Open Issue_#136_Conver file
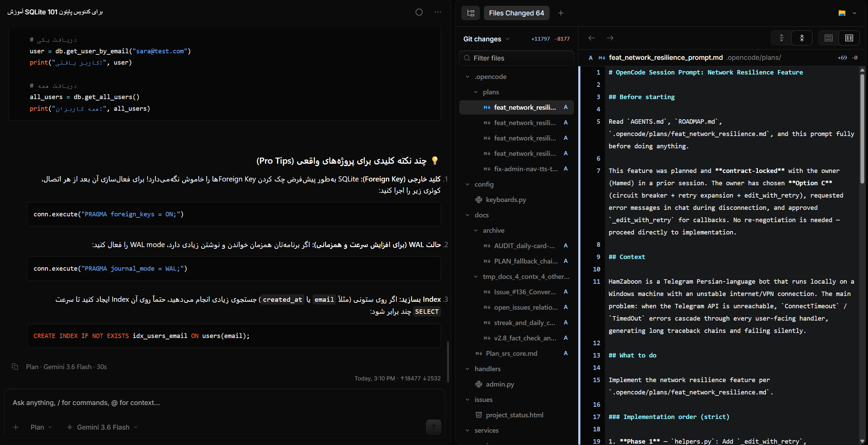The image size is (868, 445). (516, 292)
